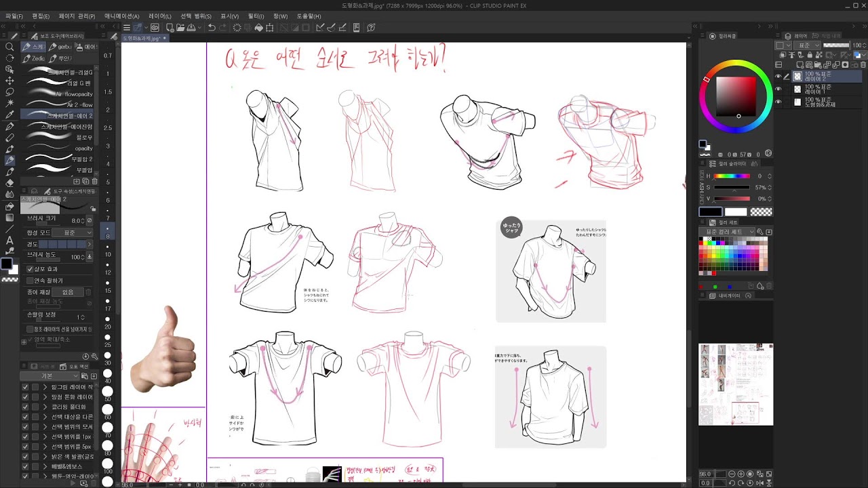Image resolution: width=868 pixels, height=488 pixels.
Task: Adjust the H hue slider
Action: [732, 176]
